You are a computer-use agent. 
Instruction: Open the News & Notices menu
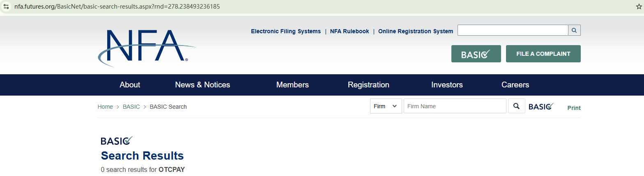[202, 85]
